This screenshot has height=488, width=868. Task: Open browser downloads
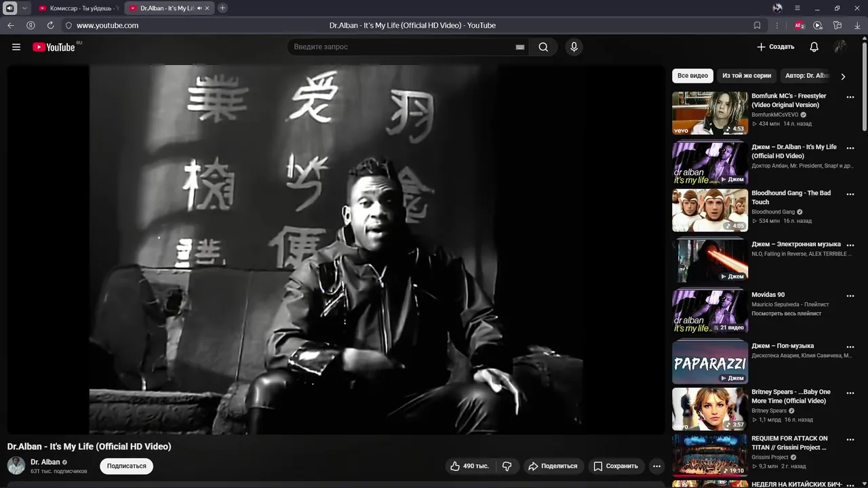pyautogui.click(x=857, y=25)
